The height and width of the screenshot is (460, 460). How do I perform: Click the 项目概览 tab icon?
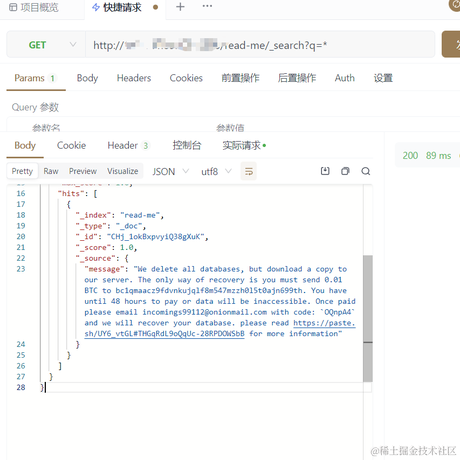pyautogui.click(x=13, y=7)
